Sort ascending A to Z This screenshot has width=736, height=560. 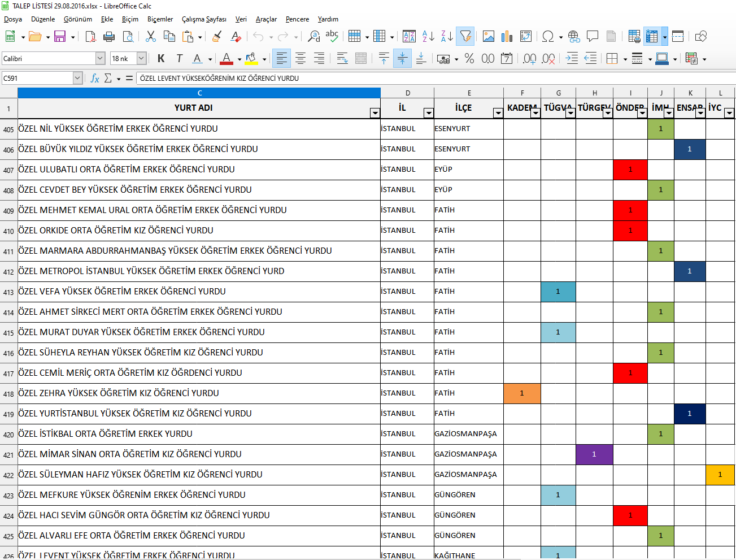428,37
